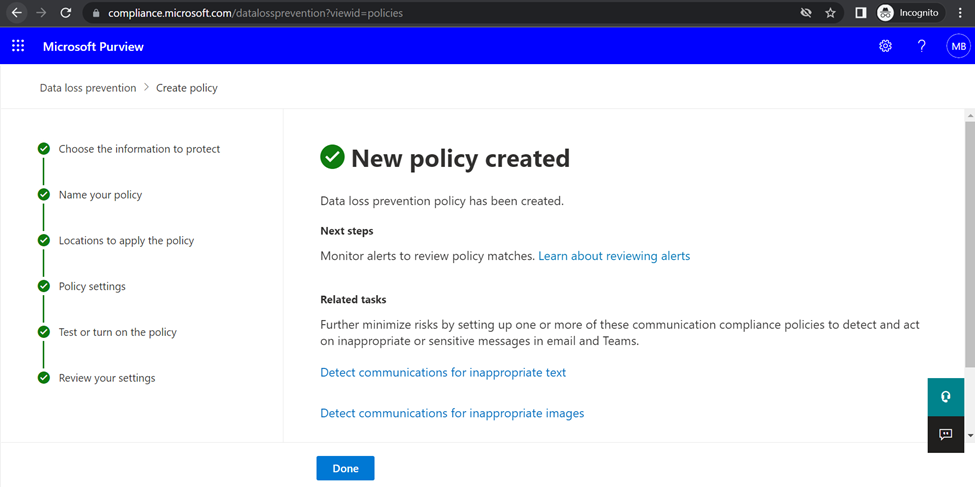This screenshot has width=975, height=487.
Task: Click green check next to Choose the information
Action: 44,149
